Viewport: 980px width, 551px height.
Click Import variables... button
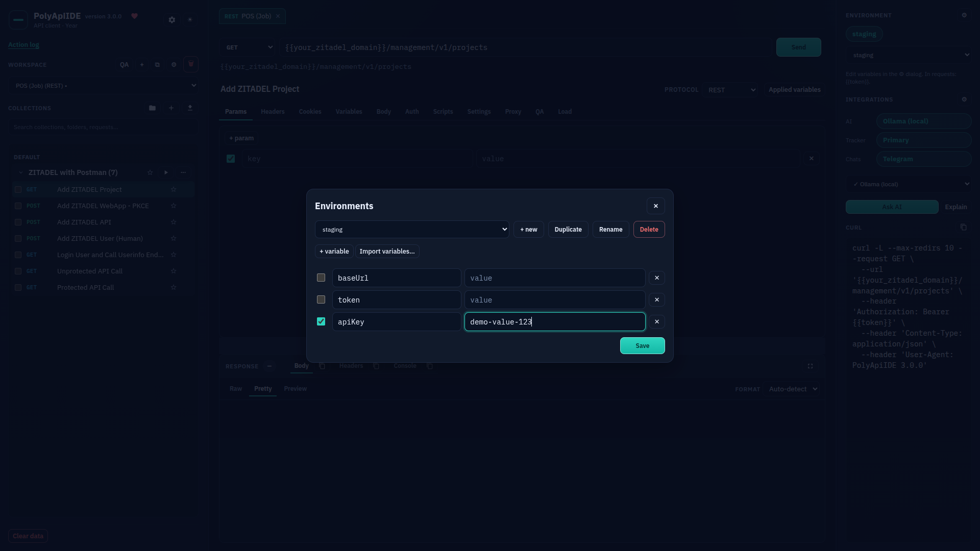[x=387, y=252]
